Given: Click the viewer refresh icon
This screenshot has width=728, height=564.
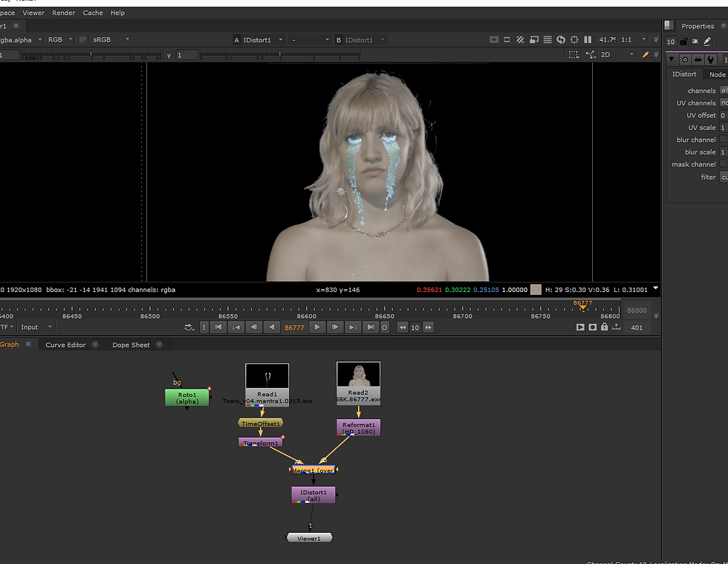Looking at the screenshot, I should pyautogui.click(x=561, y=39).
